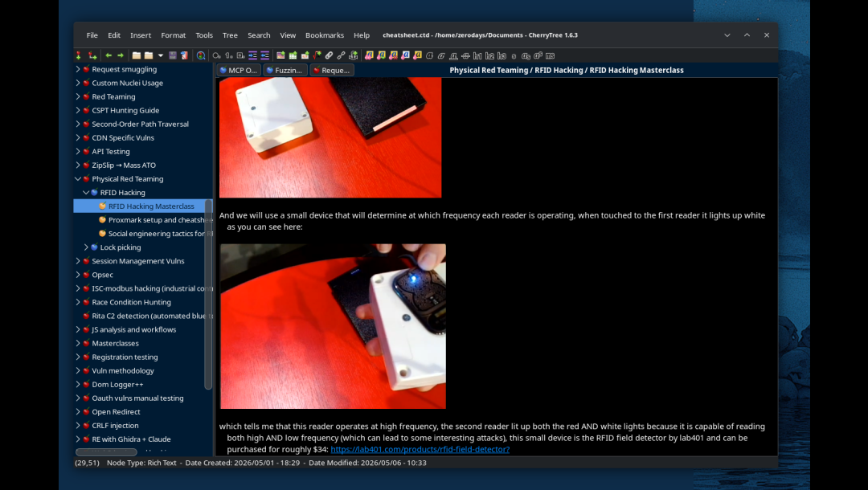Apply h1 heading style
The height and width of the screenshot is (490, 868).
[x=477, y=55]
